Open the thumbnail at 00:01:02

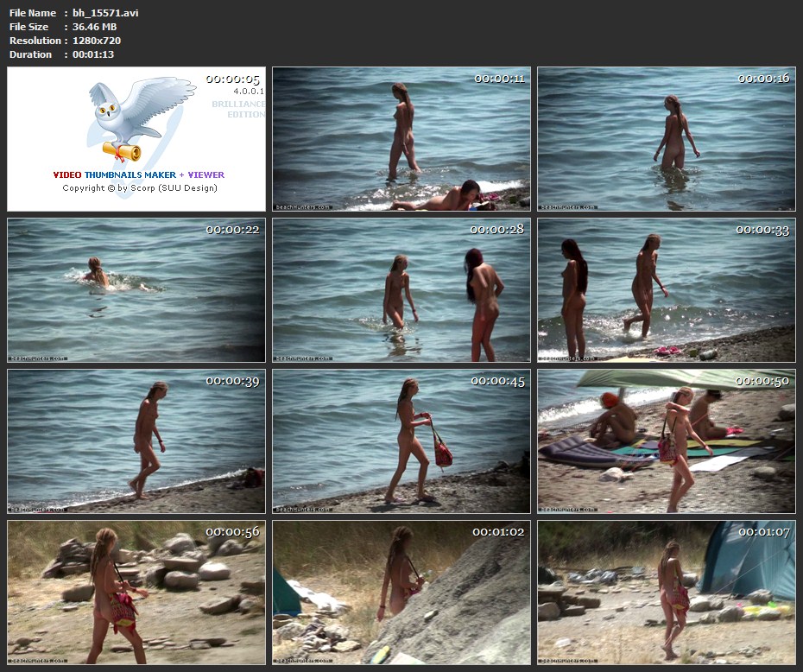point(401,593)
